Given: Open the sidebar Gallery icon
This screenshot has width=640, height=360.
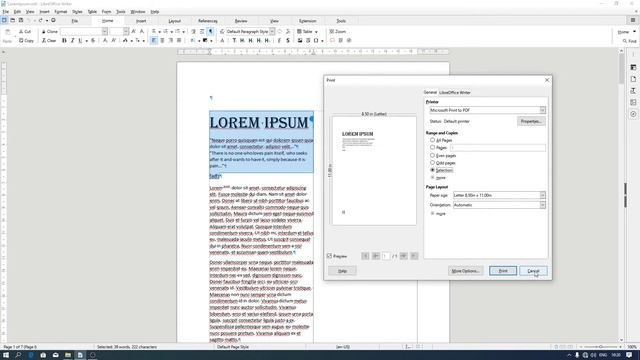Looking at the screenshot, I should (633, 102).
